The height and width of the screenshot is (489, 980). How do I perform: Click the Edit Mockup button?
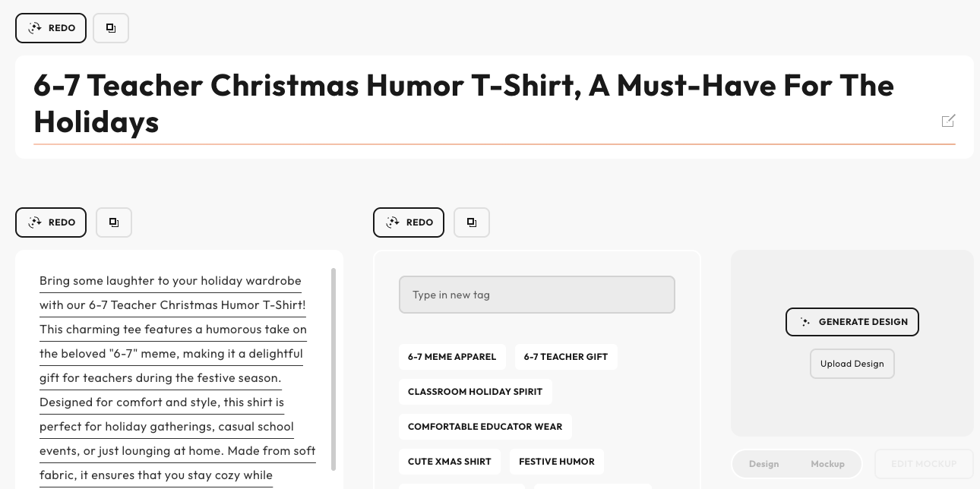tap(924, 464)
